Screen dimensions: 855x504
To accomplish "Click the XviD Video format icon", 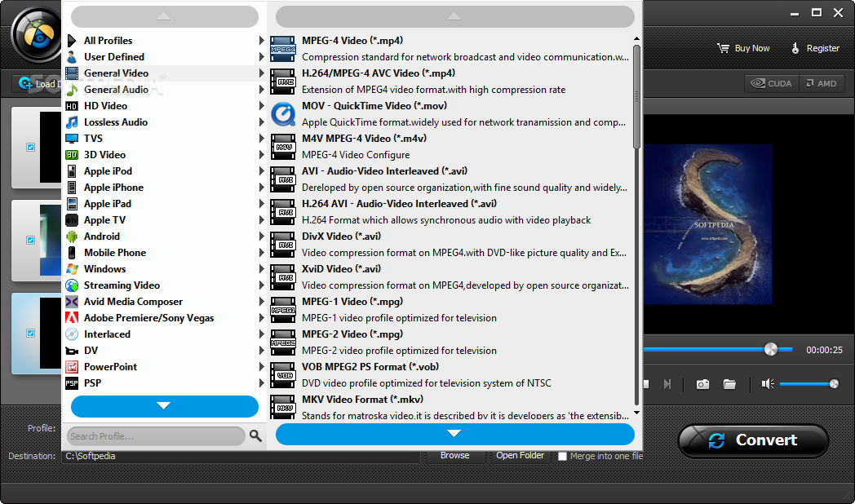I will coord(282,277).
